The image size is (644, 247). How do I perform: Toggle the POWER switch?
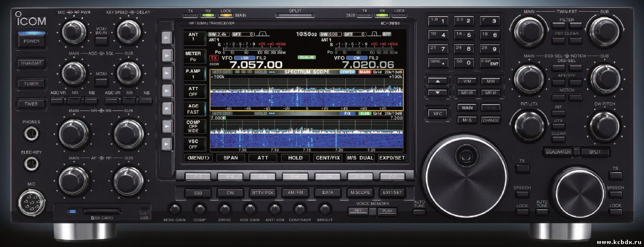tap(32, 41)
